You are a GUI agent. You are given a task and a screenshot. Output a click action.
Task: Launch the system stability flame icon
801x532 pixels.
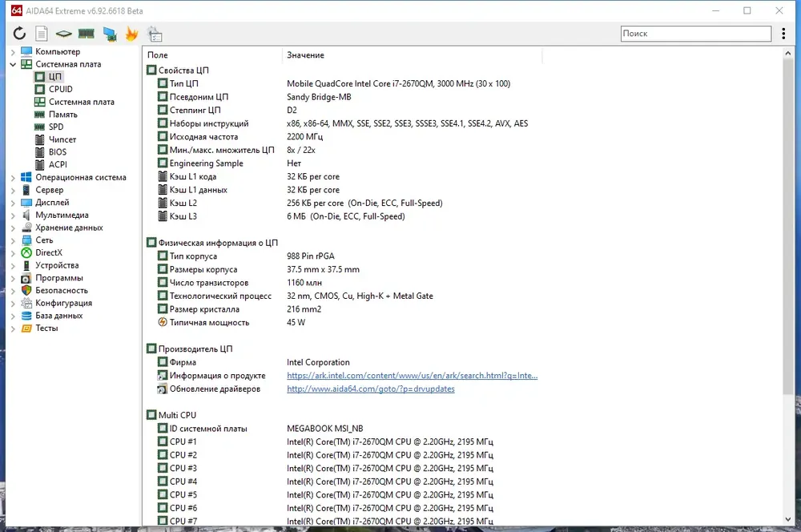coord(132,34)
